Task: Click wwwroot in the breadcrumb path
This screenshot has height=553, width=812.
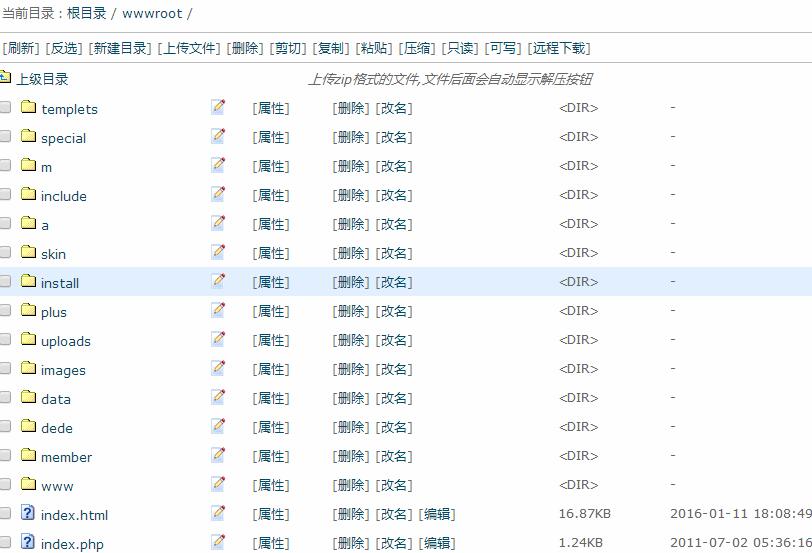Action: coord(152,14)
